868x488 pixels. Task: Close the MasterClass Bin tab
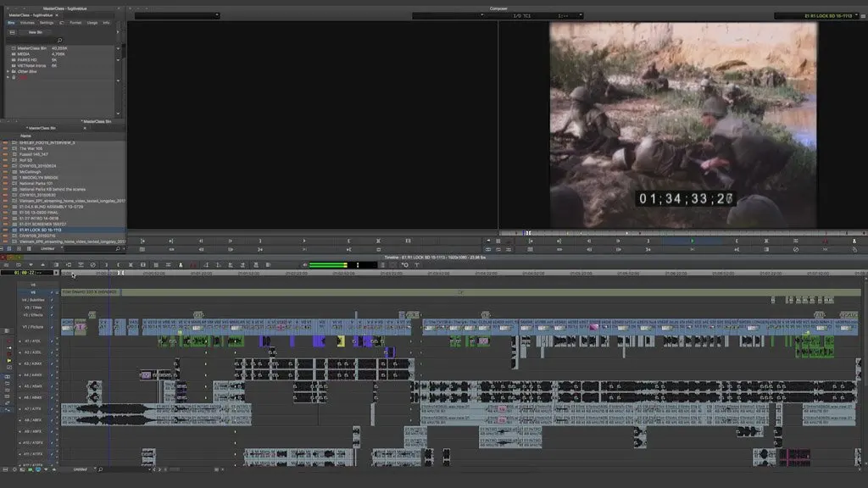point(84,128)
